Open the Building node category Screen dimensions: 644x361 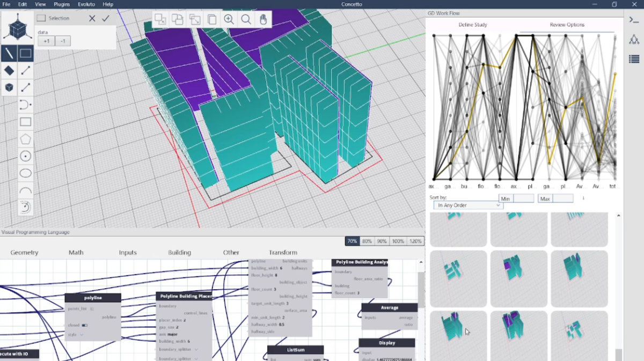click(x=179, y=253)
